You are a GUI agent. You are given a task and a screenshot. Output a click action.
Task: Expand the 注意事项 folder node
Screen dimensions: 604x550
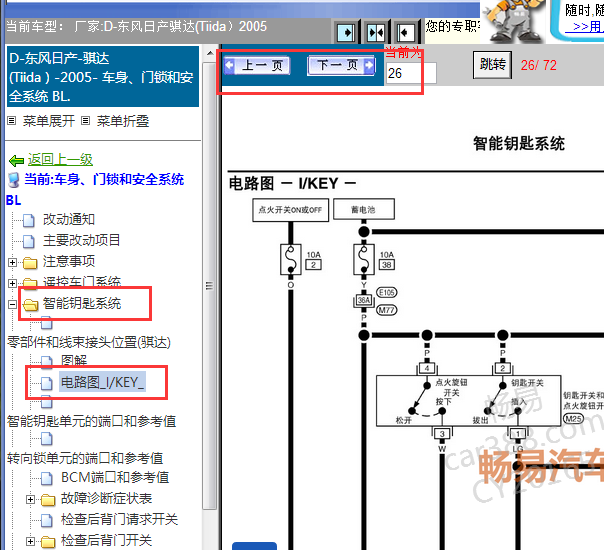[12, 262]
